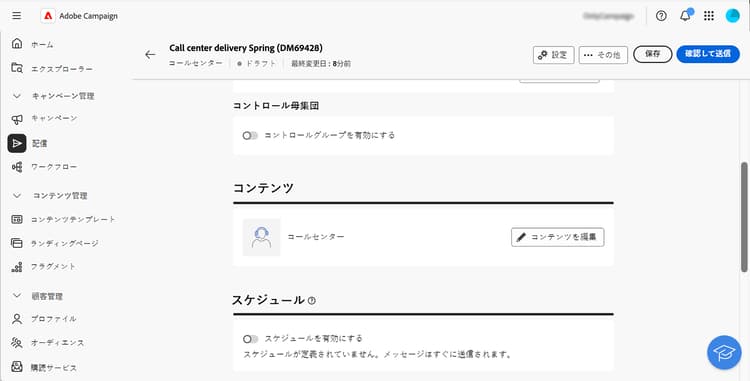This screenshot has width=750, height=381.
Task: Open the user profile avatar
Action: pos(732,16)
